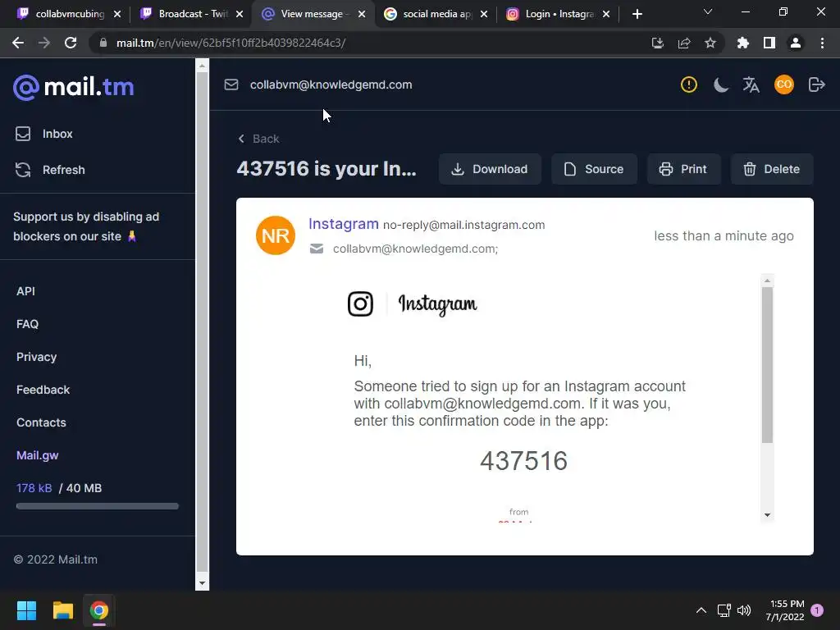Click the 437516 is your In... subject title
This screenshot has width=840, height=630.
(326, 169)
